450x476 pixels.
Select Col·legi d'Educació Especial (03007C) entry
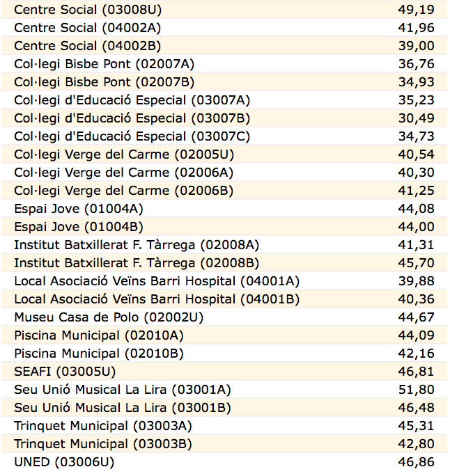132,136
